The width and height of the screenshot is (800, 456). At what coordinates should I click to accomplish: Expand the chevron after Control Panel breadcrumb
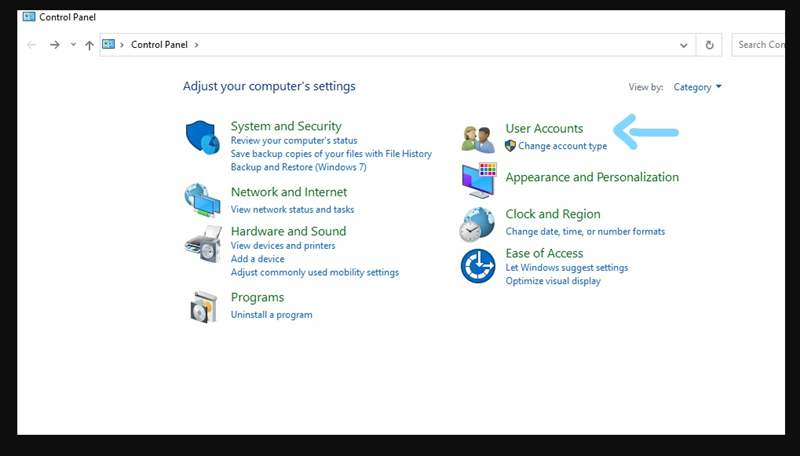tap(197, 45)
